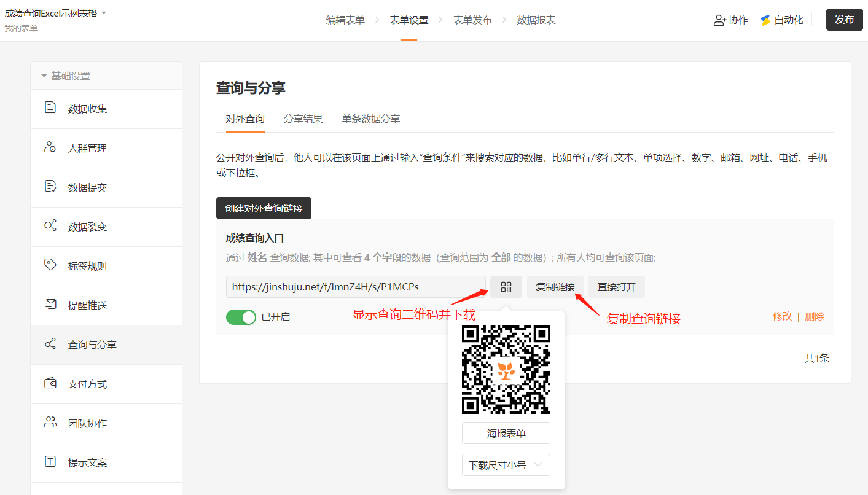Open 提示文案 in sidebar
Viewport: 868px width, 495px height.
pyautogui.click(x=106, y=462)
